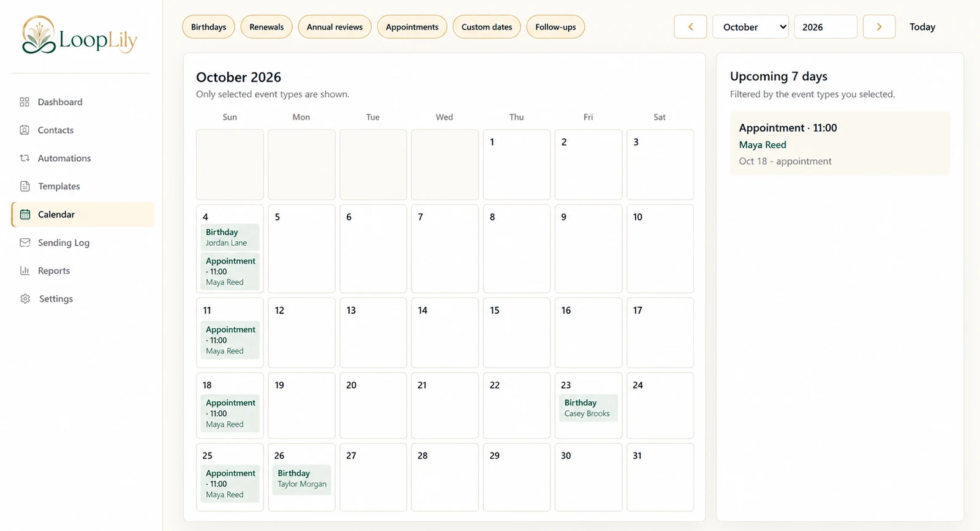The height and width of the screenshot is (531, 980).
Task: Click the Dashboard grid icon
Action: 24,102
